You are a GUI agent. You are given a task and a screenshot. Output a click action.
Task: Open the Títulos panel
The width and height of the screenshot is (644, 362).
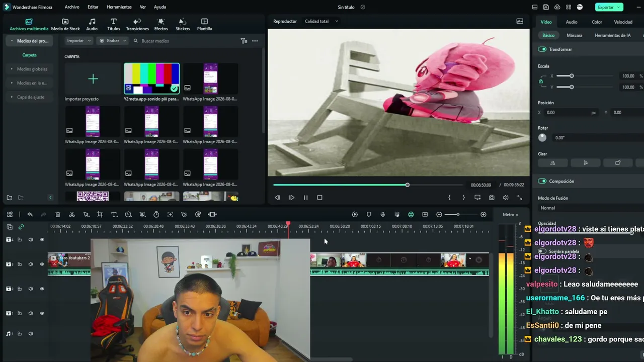[x=114, y=25]
